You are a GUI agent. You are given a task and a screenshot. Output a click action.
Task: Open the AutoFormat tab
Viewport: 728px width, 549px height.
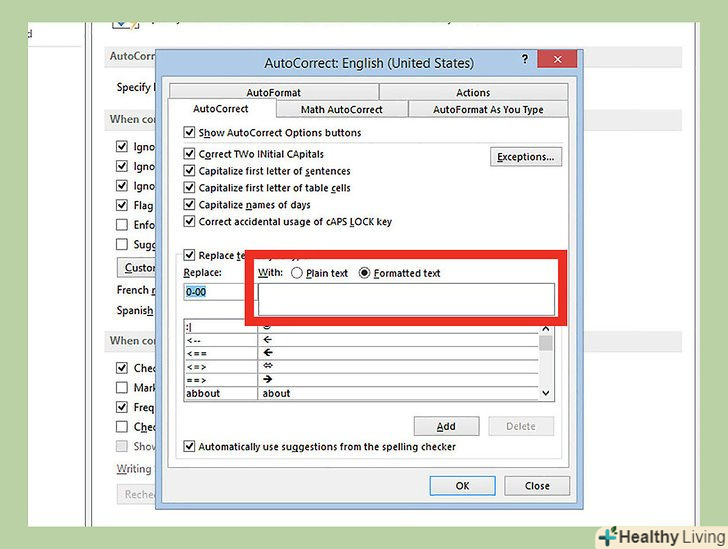pos(274,92)
